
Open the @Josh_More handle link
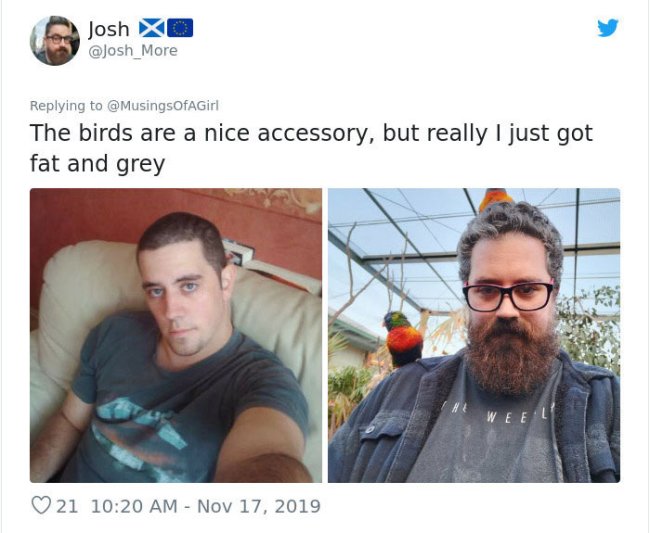coord(133,51)
